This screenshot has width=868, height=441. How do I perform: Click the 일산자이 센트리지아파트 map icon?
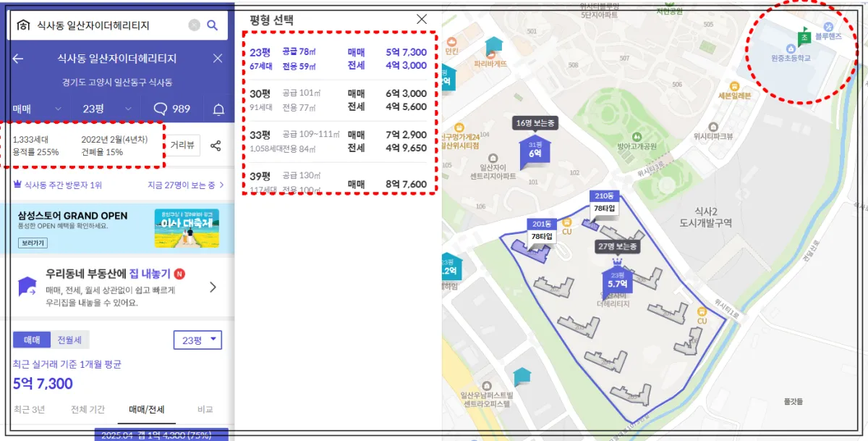point(493,158)
